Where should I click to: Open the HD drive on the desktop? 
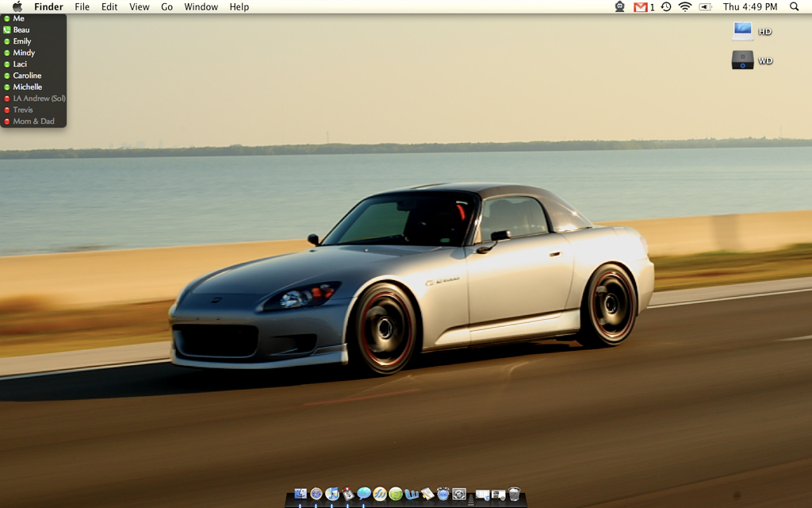[x=743, y=31]
